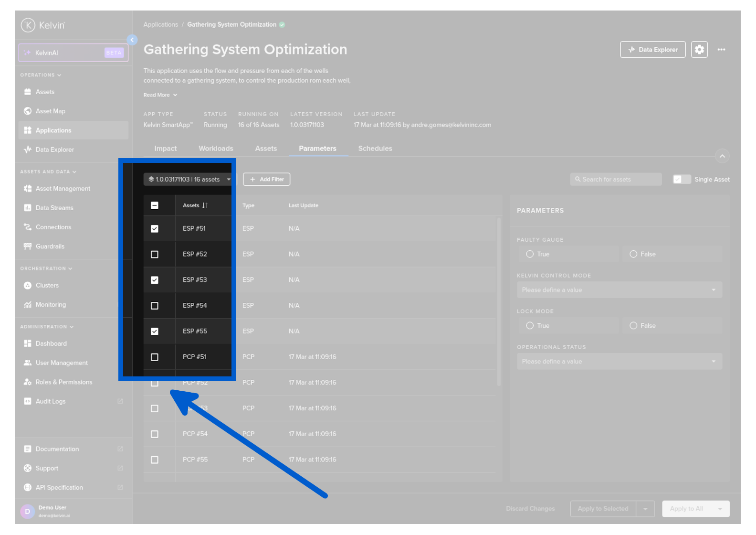Viewport: 756px width, 535px height.
Task: Collapse the sidebar with the arrow icon
Action: click(x=132, y=40)
